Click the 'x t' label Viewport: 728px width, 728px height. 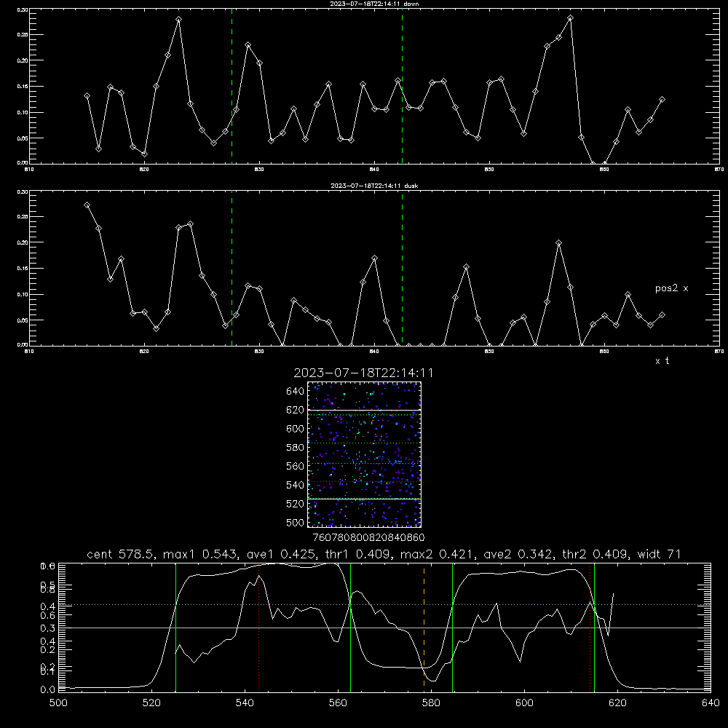pyautogui.click(x=662, y=361)
